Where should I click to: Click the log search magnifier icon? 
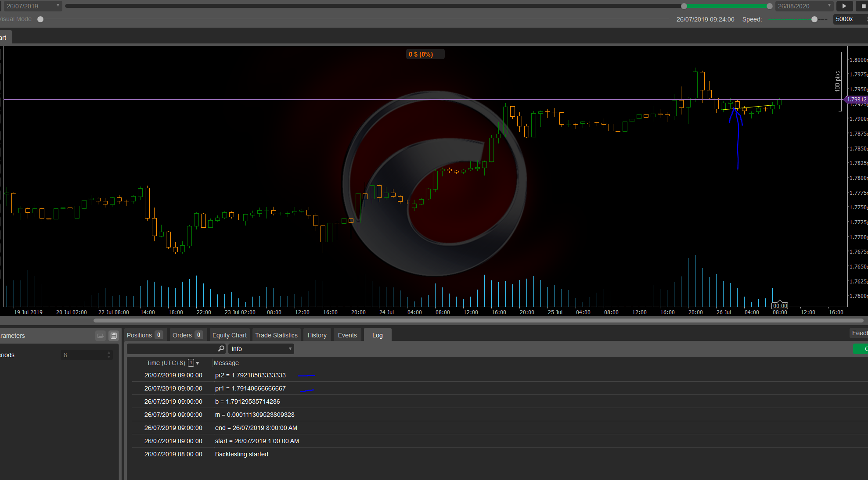(x=221, y=349)
